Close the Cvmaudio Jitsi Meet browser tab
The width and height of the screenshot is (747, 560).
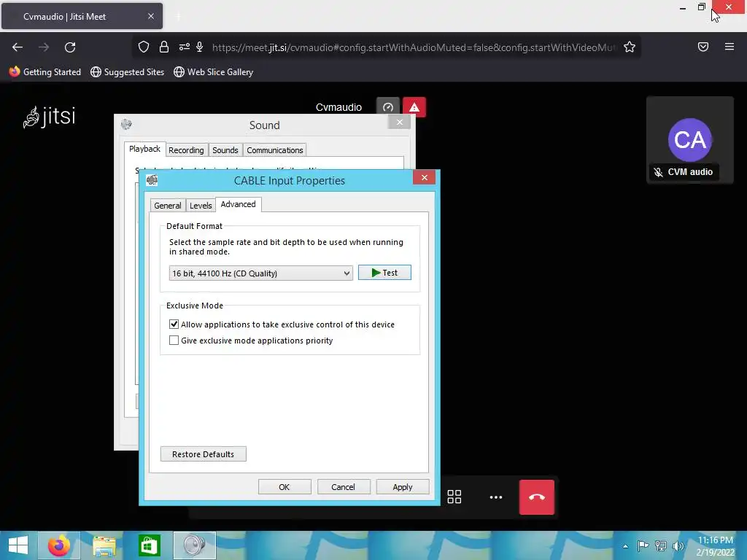coord(151,16)
